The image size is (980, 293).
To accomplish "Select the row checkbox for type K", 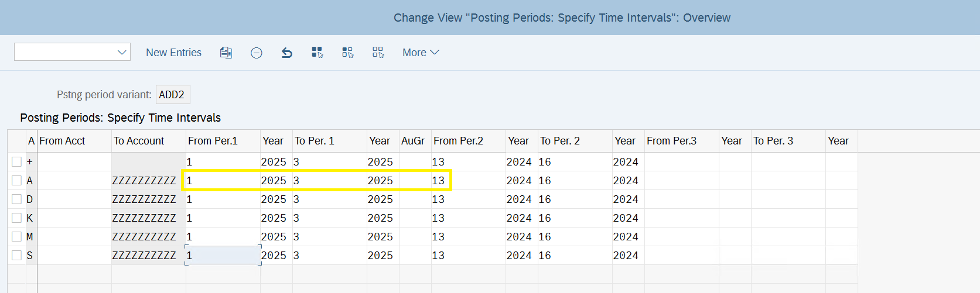I will 16,218.
